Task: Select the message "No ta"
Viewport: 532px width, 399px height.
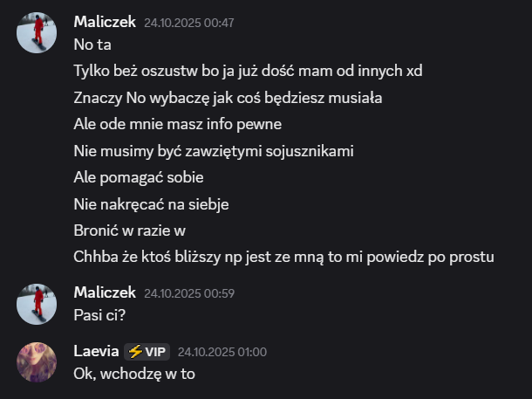Action: click(x=92, y=45)
